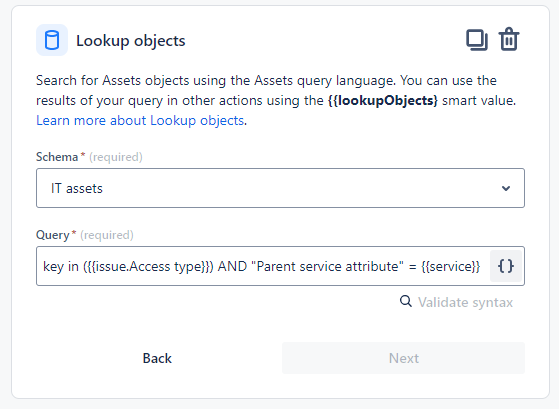
Task: Go Back to the previous step
Action: coord(157,358)
